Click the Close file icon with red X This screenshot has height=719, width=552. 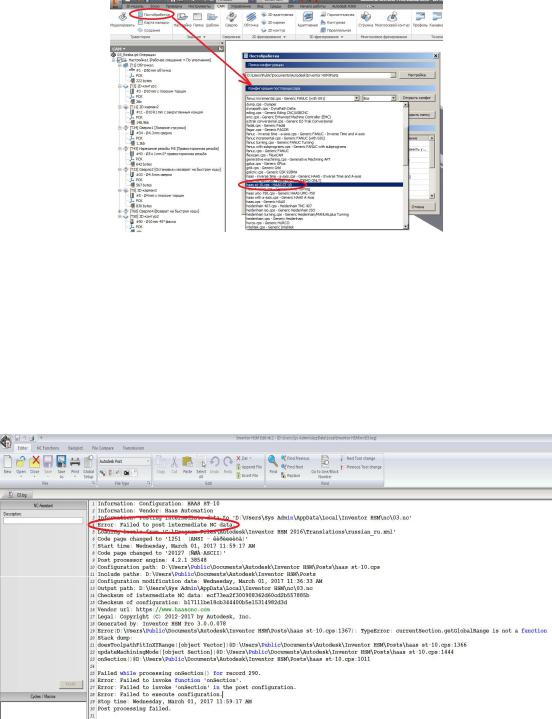click(x=34, y=462)
